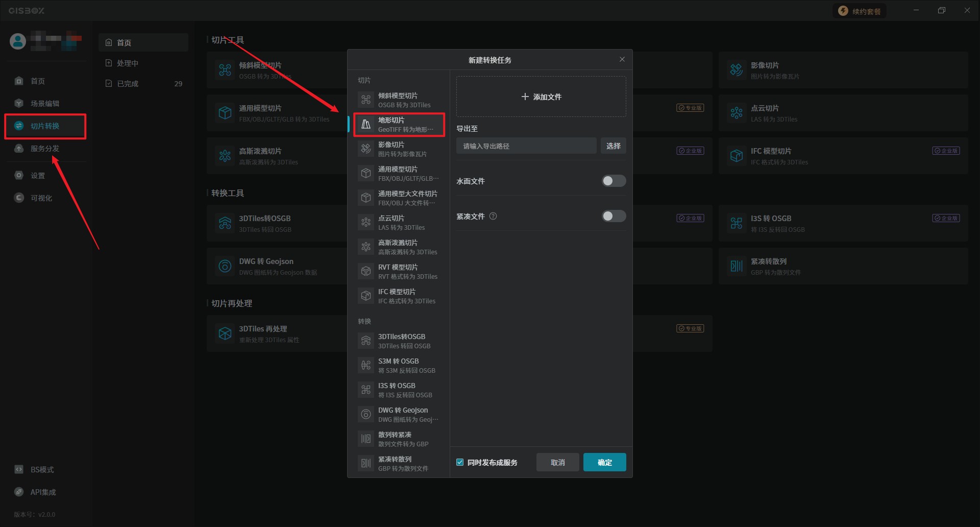The width and height of the screenshot is (980, 527).
Task: Click the 添加文件 upload area
Action: tap(541, 97)
